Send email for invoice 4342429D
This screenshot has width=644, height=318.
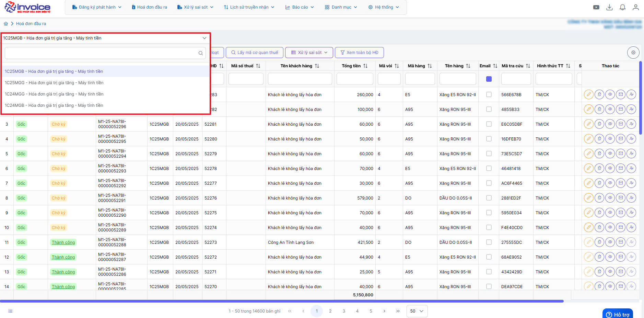tap(621, 272)
